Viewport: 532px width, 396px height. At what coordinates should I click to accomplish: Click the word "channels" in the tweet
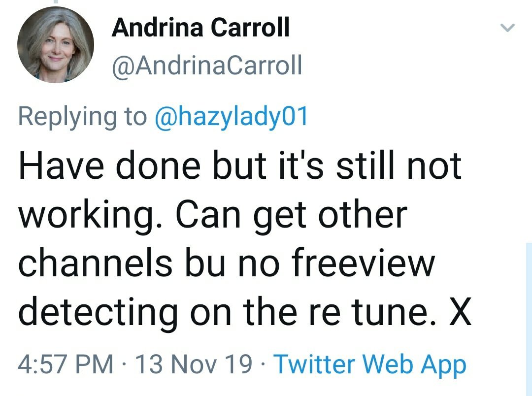pyautogui.click(x=96, y=263)
